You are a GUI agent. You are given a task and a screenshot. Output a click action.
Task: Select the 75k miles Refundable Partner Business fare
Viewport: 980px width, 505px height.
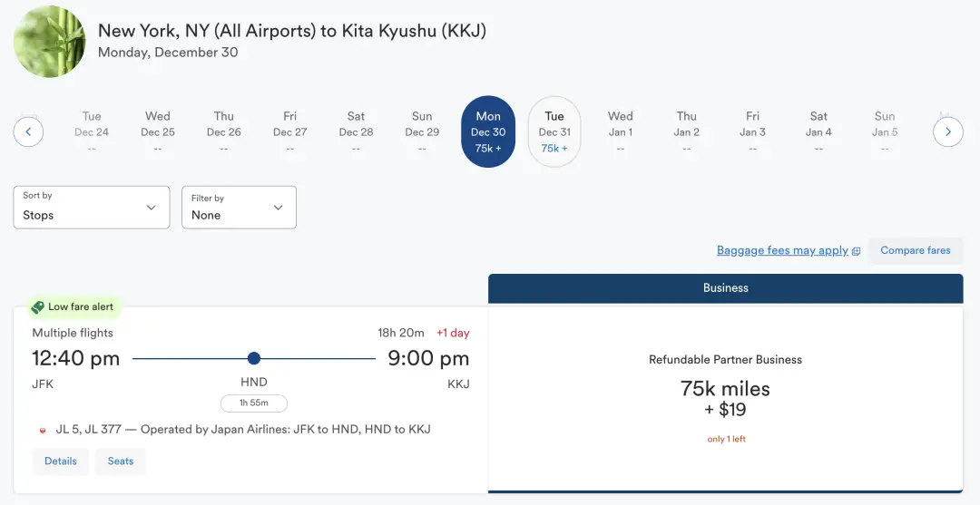coord(725,399)
